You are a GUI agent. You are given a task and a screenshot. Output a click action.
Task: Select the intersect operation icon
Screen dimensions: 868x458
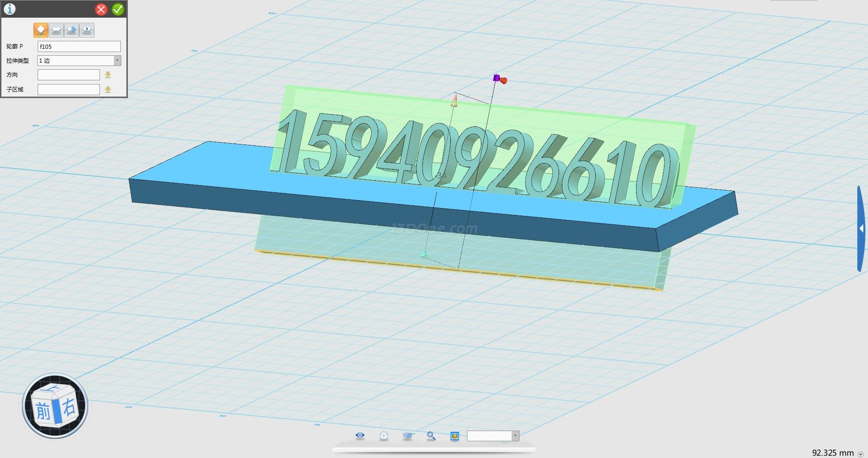click(x=87, y=30)
